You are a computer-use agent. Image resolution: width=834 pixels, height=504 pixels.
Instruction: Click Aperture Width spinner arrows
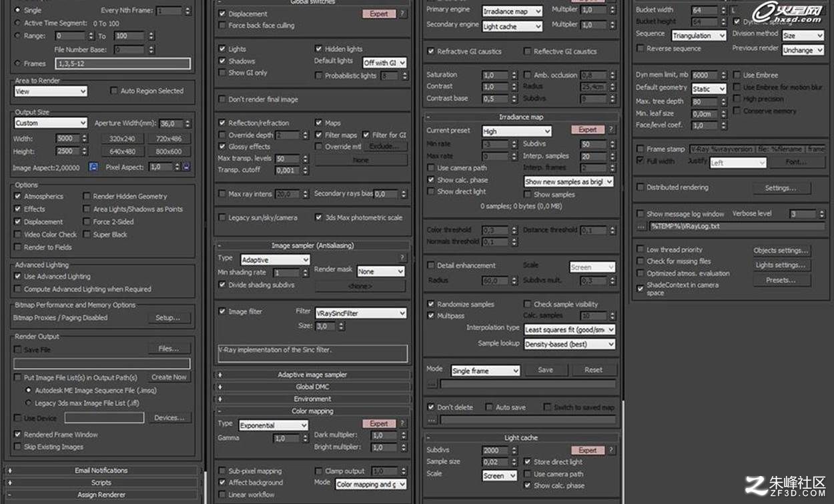coord(188,123)
